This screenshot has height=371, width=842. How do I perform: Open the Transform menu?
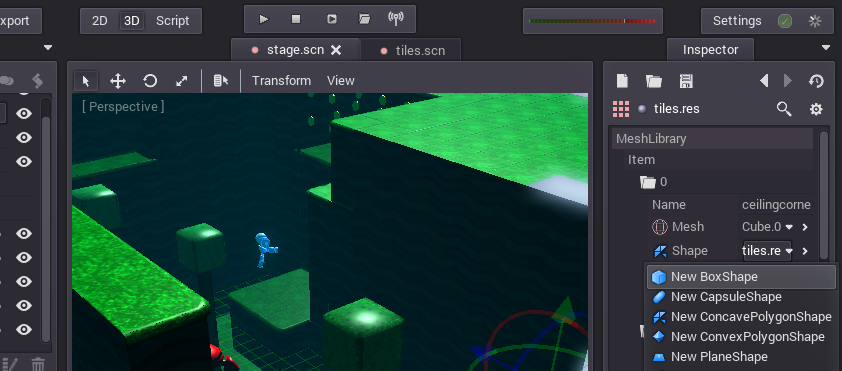pyautogui.click(x=281, y=81)
